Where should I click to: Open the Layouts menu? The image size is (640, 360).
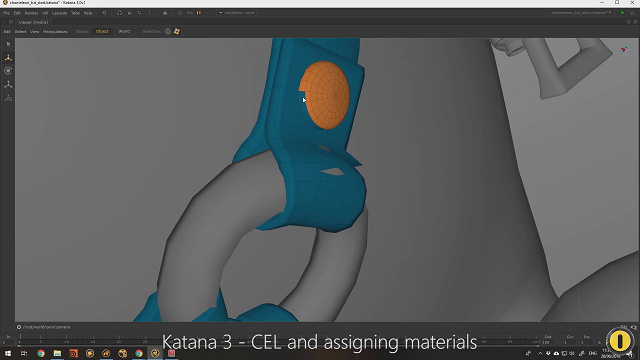point(60,13)
